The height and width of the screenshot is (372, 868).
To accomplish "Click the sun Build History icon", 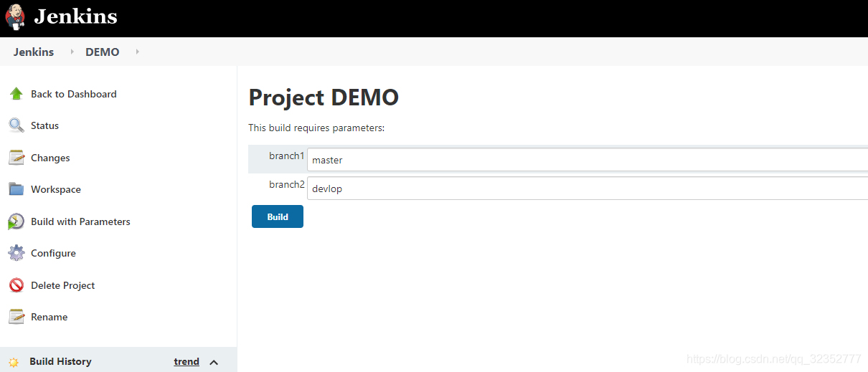I will [x=14, y=362].
